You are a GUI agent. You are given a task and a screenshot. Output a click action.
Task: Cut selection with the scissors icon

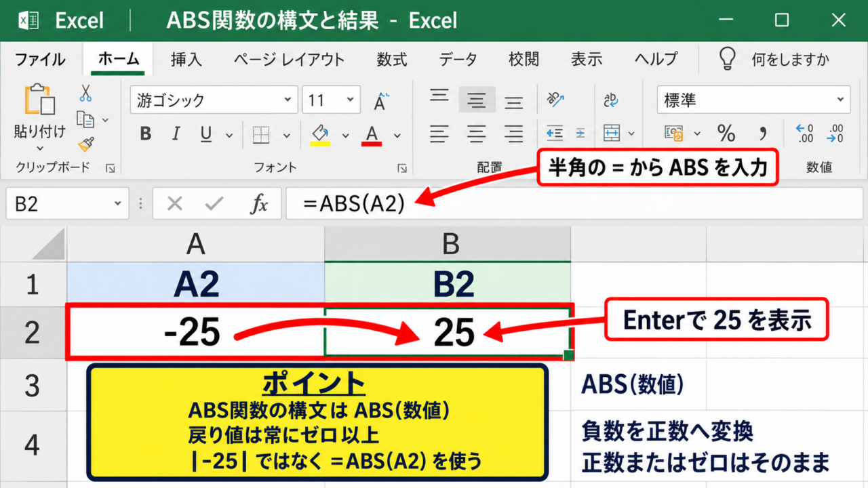coord(86,93)
